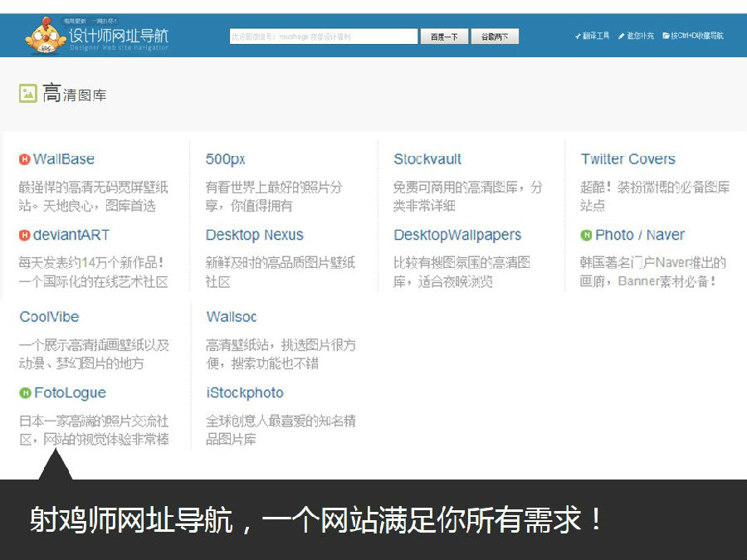
Task: Click the 谷歌两下 search button
Action: [x=495, y=37]
